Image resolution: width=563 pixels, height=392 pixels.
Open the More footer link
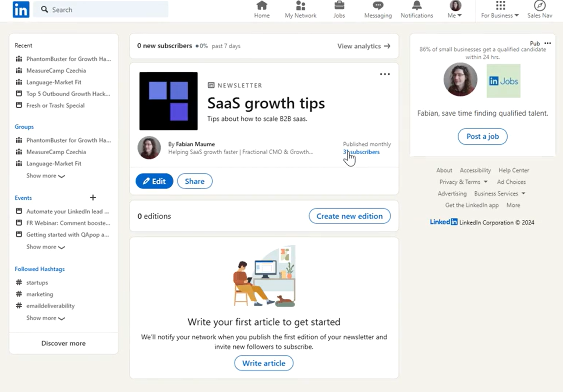point(513,205)
